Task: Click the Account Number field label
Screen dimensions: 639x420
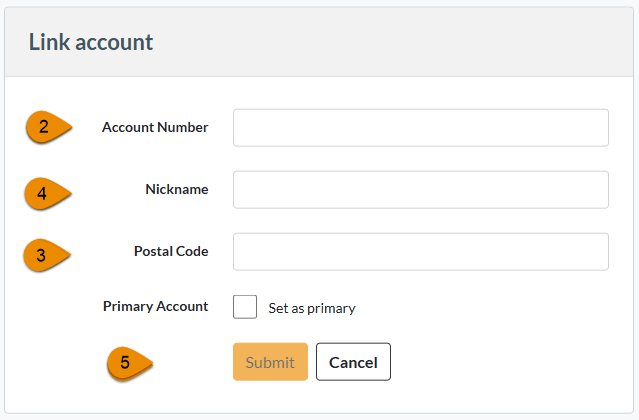Action: (x=155, y=128)
